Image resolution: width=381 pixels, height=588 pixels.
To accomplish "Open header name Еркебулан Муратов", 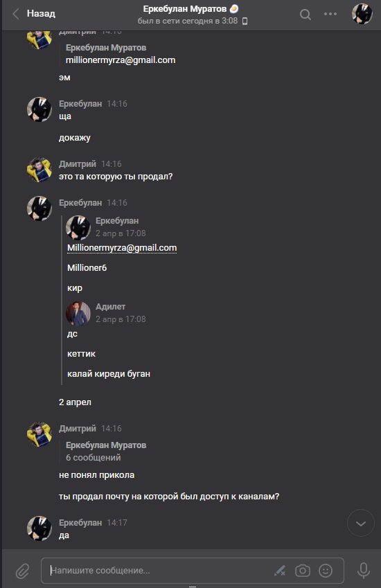I will coord(184,8).
